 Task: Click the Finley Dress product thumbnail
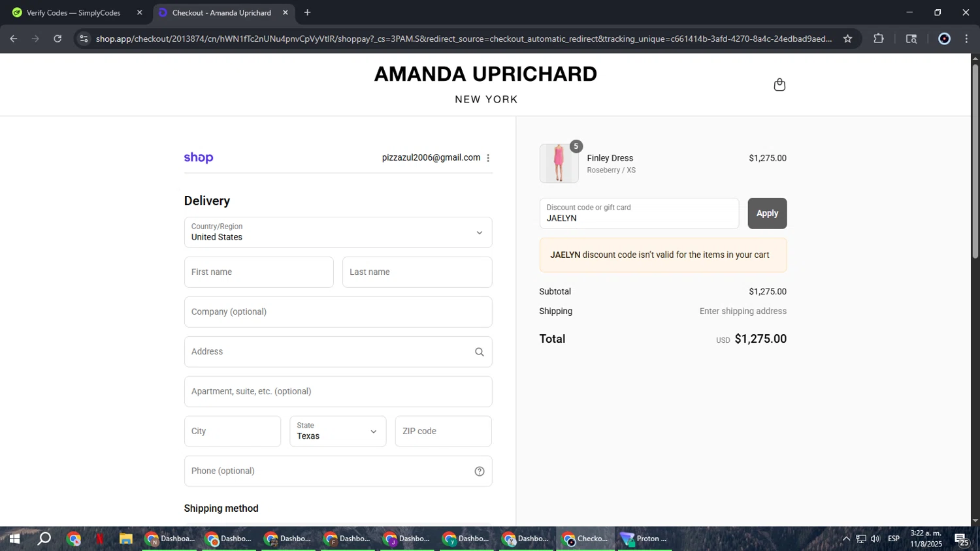559,163
